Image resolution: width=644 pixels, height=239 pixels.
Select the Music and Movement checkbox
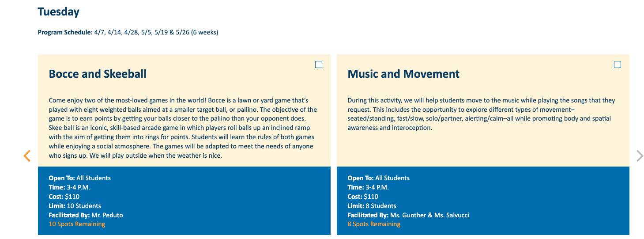[x=618, y=64]
